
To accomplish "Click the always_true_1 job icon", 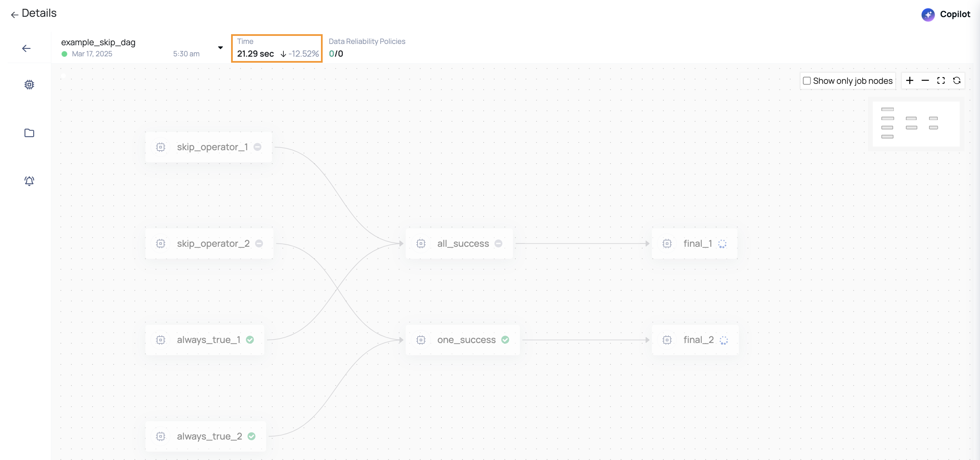I will pos(161,340).
